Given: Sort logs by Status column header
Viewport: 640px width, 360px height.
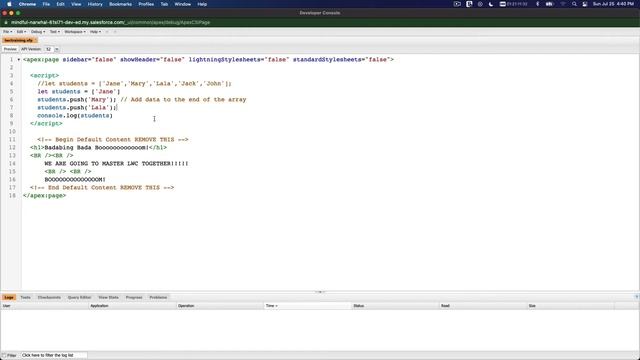Looking at the screenshot, I should pos(396,306).
